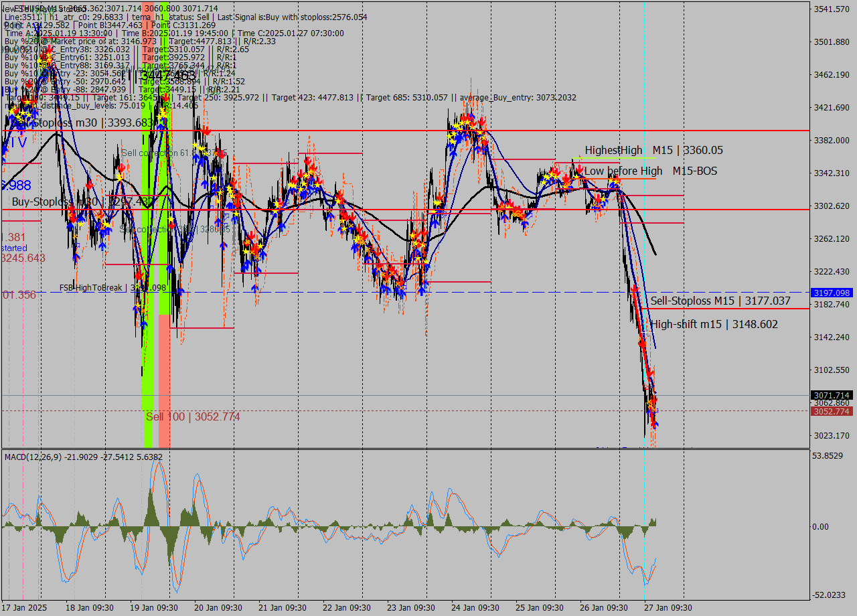Click the 3462.190 price scale value
Viewport: 857px width, 616px height.
pos(831,74)
